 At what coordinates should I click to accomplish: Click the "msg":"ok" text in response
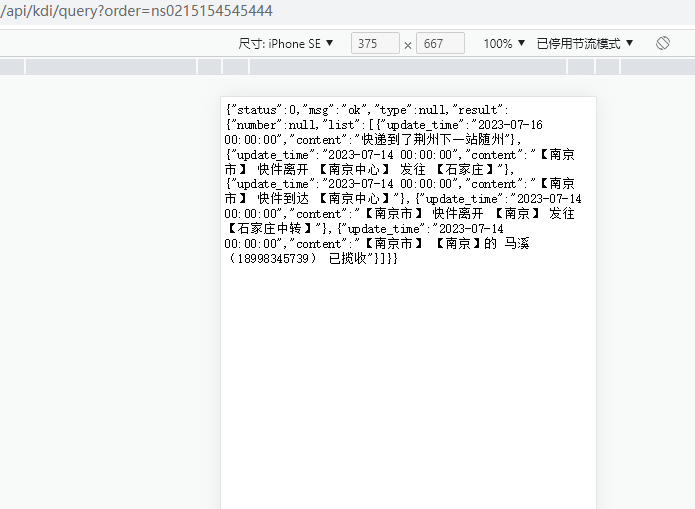[335, 110]
